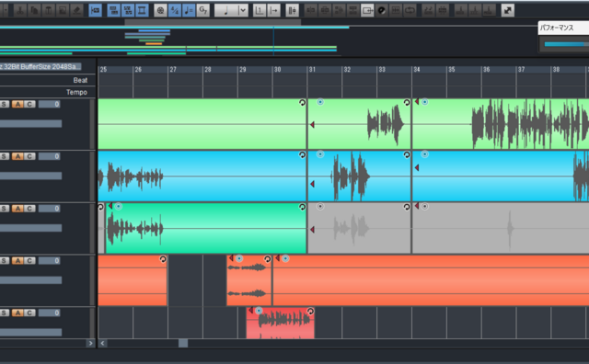This screenshot has height=364, width=589.
Task: Toggle the 4/4 time signature display button
Action: (174, 10)
